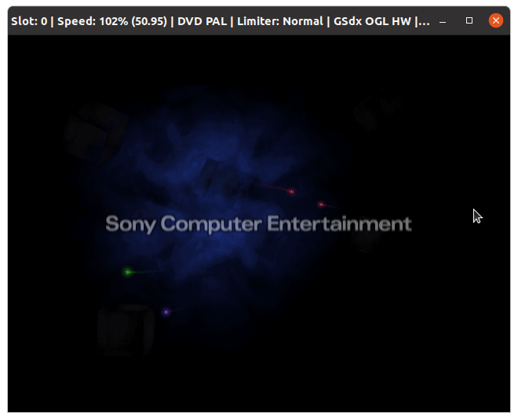
Task: Click the faint cube at bottom-left
Action: [126, 331]
